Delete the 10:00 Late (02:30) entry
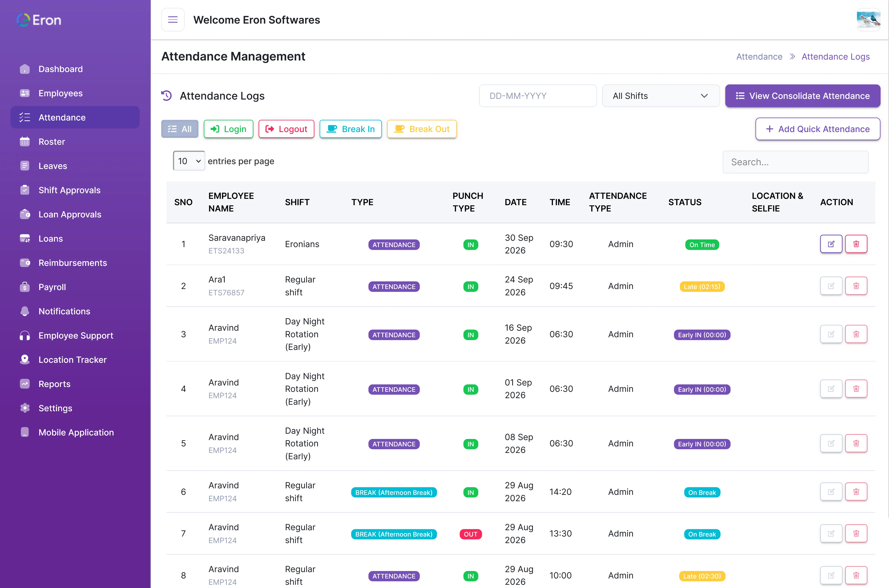This screenshot has height=588, width=889. 856,575
